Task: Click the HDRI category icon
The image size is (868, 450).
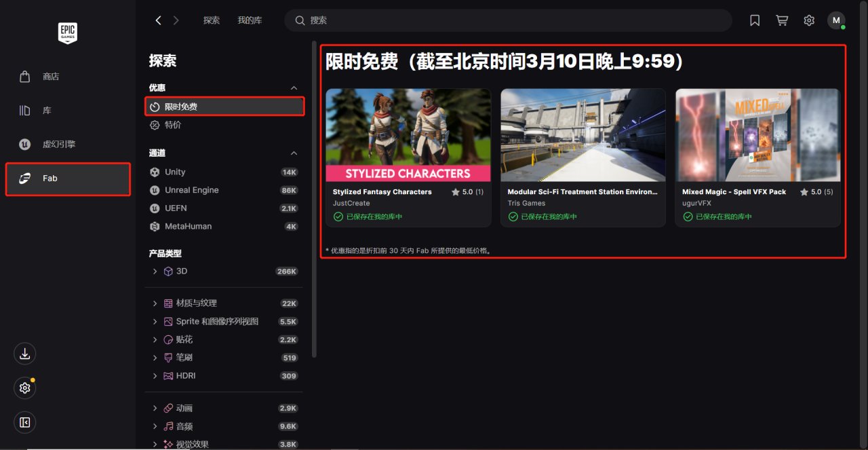Action: point(169,376)
